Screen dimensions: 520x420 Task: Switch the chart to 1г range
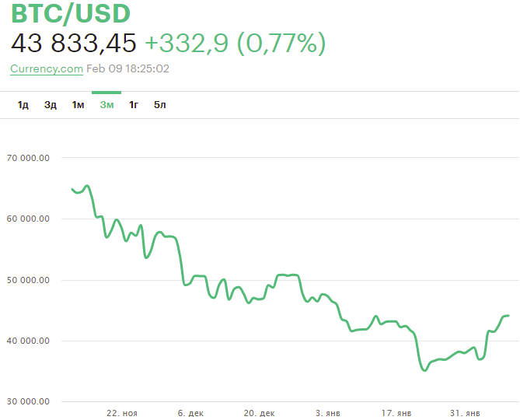coord(134,105)
